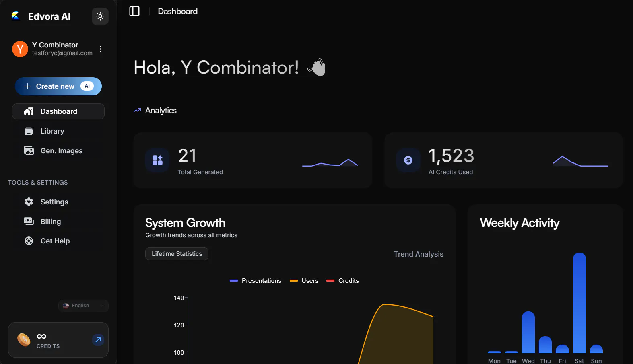This screenshot has width=633, height=364.
Task: Click the US flag language icon
Action: click(66, 306)
